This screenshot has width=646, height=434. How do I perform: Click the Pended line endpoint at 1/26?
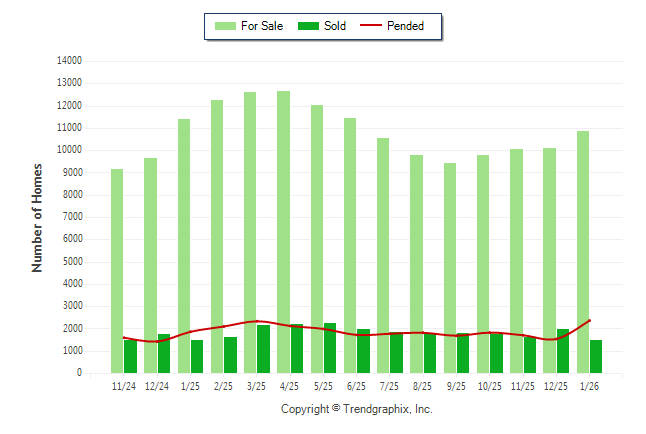coord(590,320)
